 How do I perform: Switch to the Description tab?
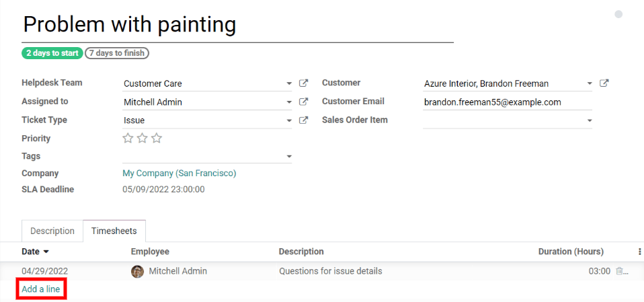52,231
